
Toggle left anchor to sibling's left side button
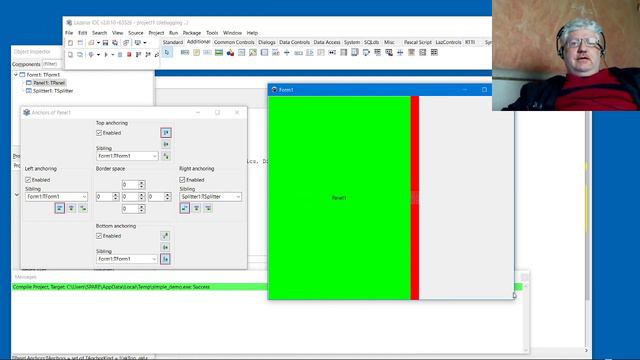(x=60, y=208)
